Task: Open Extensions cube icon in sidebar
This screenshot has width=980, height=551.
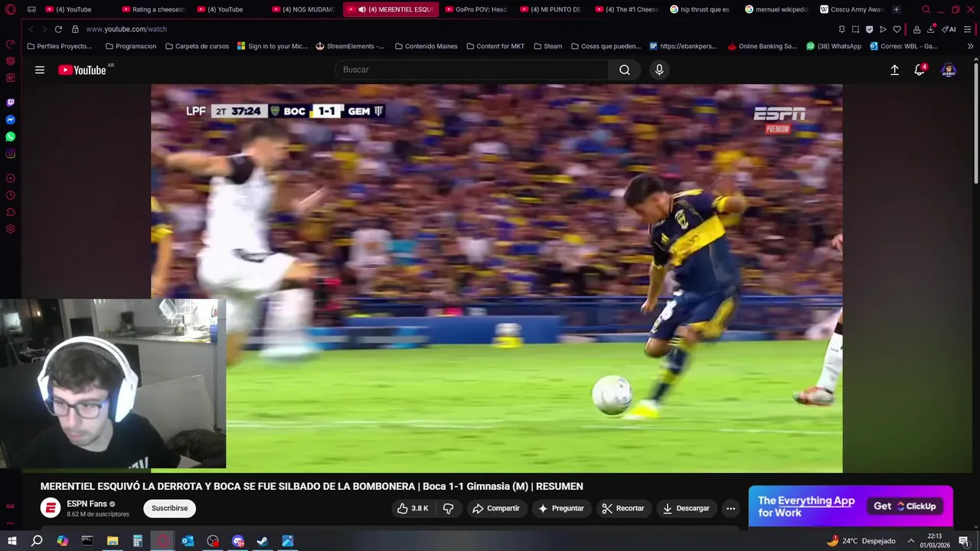Action: [11, 212]
